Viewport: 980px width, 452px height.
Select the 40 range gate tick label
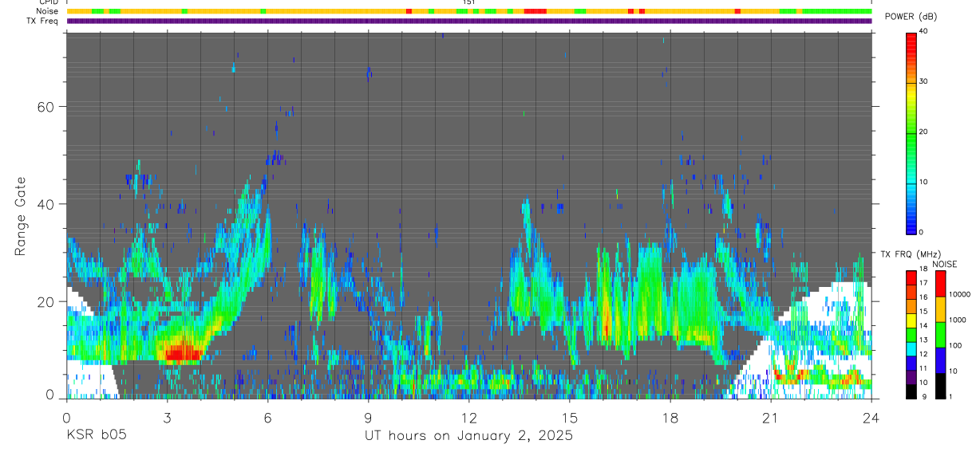47,204
